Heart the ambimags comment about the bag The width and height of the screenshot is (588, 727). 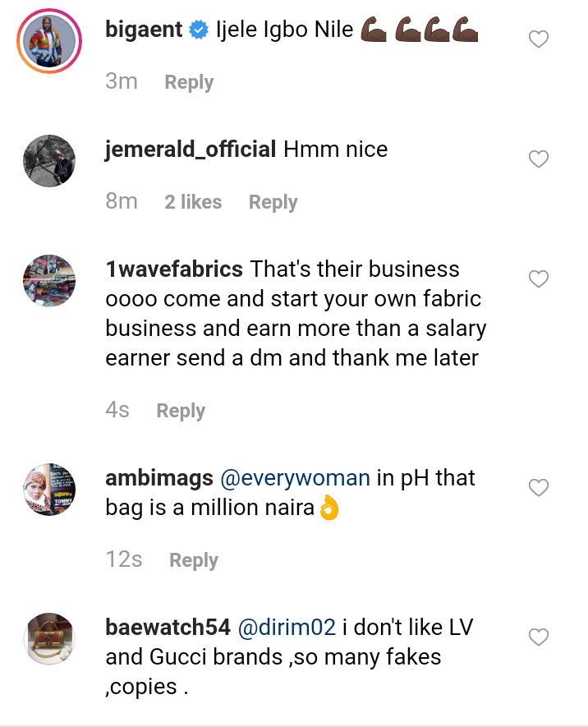tap(538, 488)
